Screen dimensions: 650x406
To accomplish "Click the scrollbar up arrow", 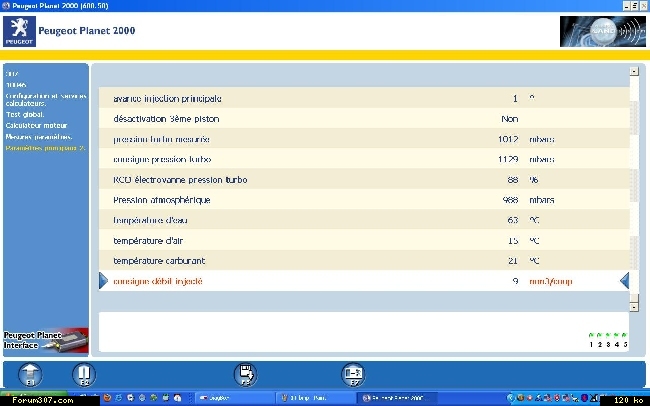I will [634, 71].
